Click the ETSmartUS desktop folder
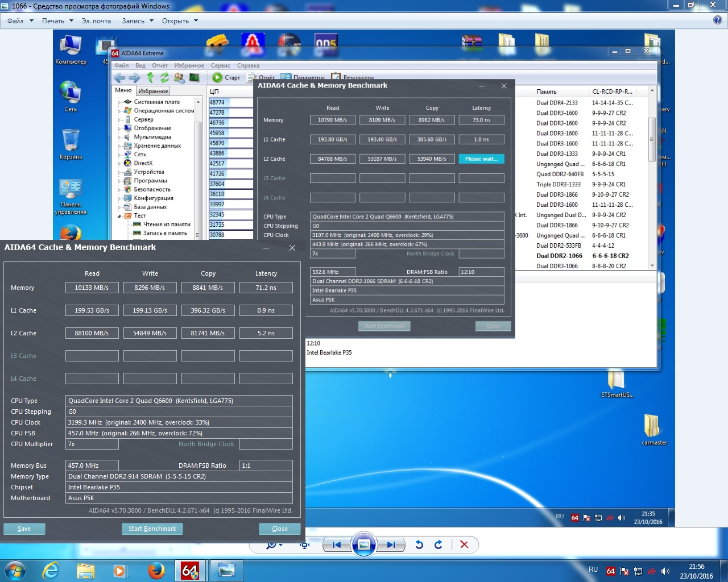 (617, 383)
